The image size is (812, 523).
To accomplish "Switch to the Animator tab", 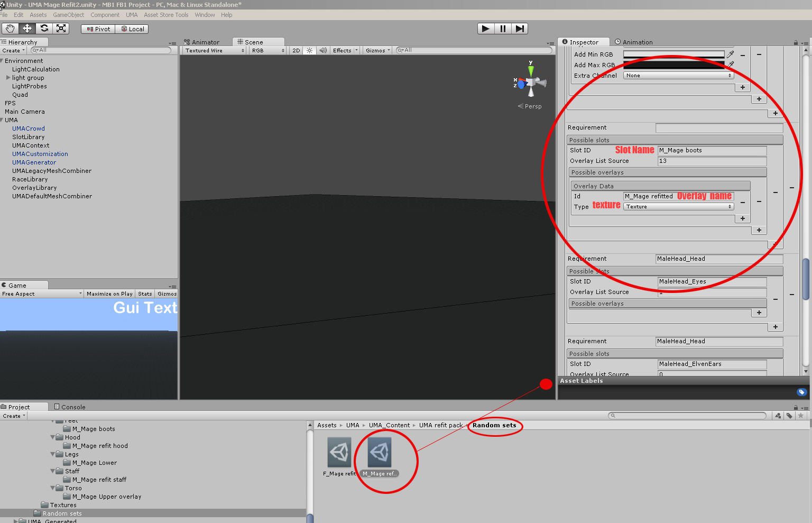I will (202, 42).
